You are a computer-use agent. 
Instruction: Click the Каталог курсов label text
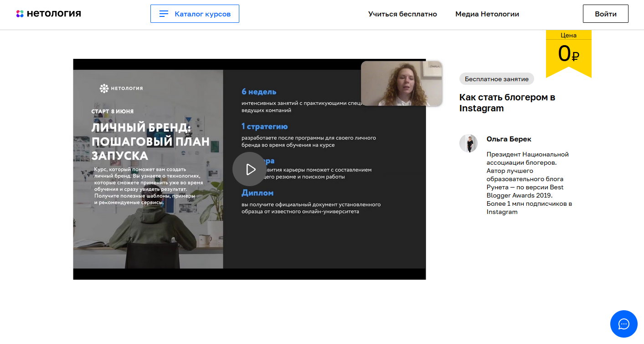(202, 14)
